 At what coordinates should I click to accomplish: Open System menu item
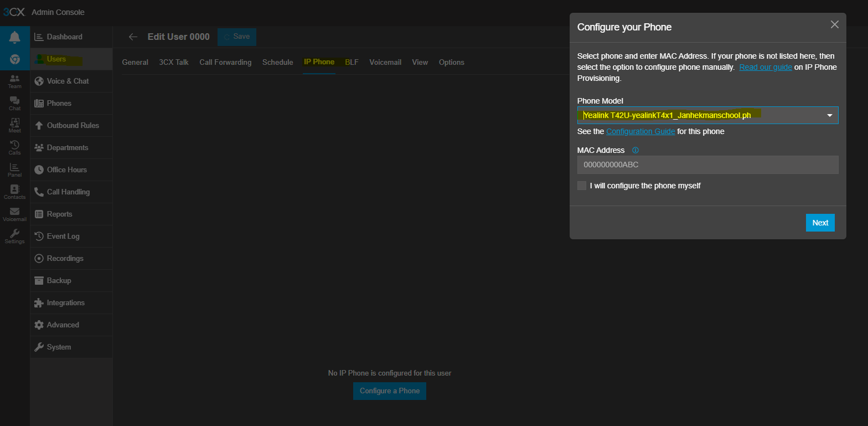71,347
